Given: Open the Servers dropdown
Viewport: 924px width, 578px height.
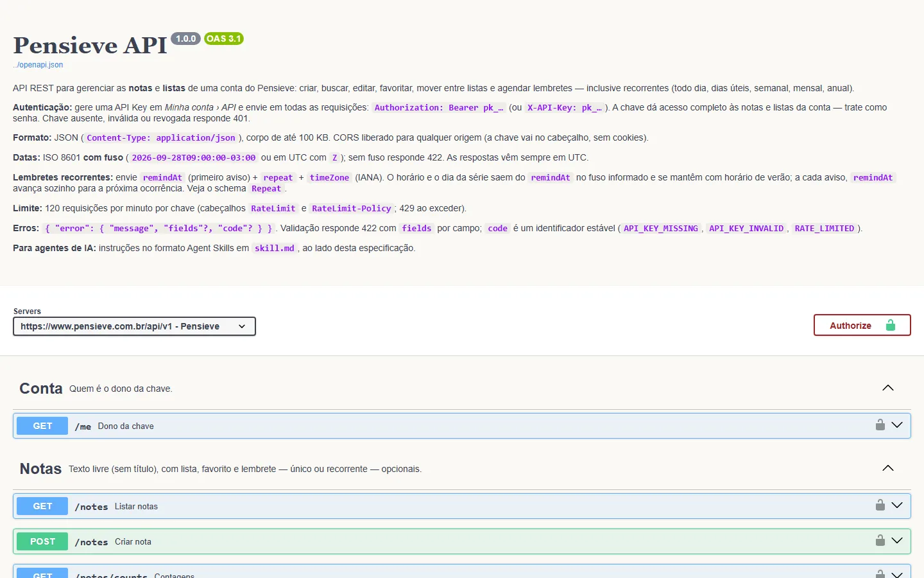Looking at the screenshot, I should [134, 326].
